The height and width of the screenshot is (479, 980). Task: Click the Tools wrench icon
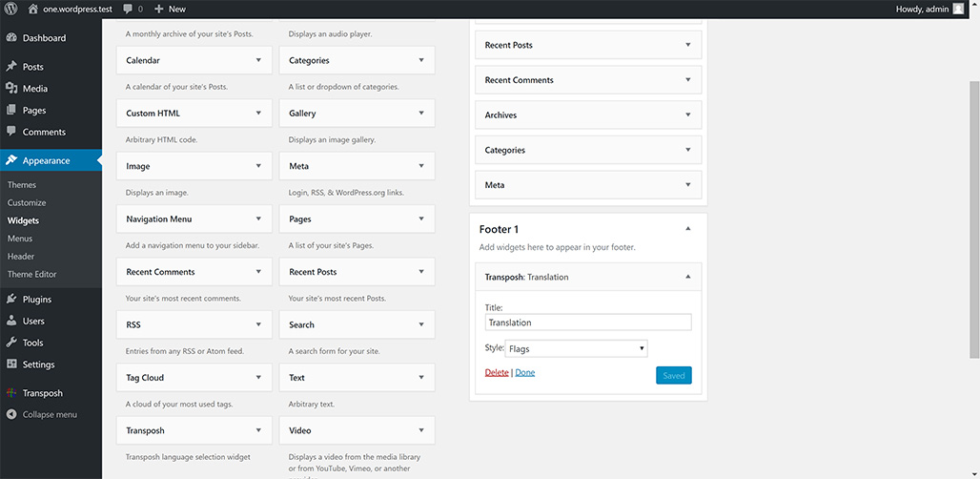click(x=11, y=343)
